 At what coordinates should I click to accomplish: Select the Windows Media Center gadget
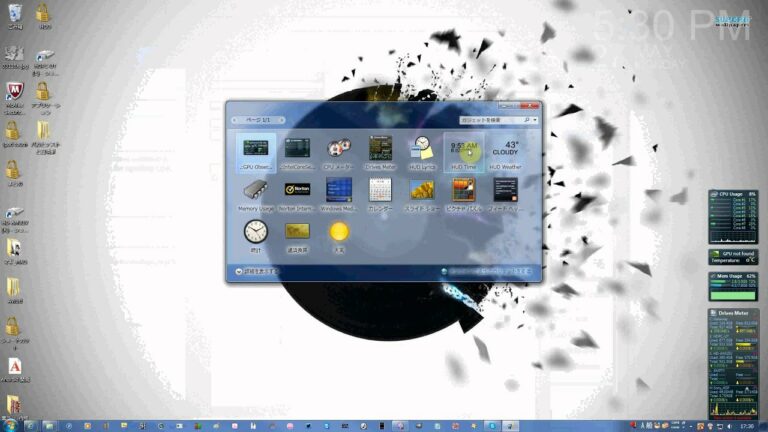point(338,191)
